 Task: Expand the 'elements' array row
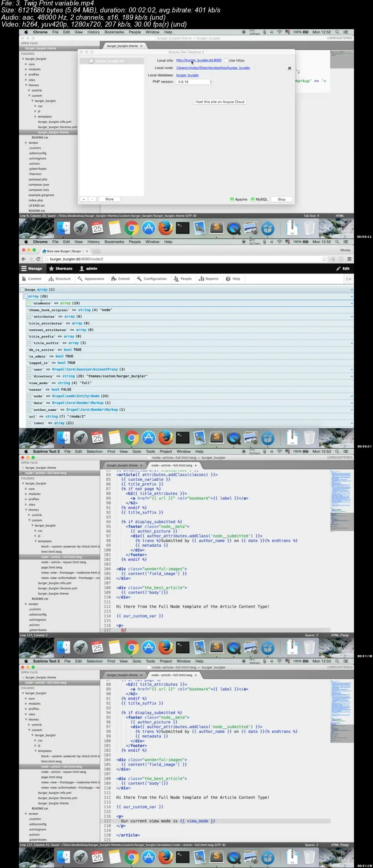(x=29, y=303)
